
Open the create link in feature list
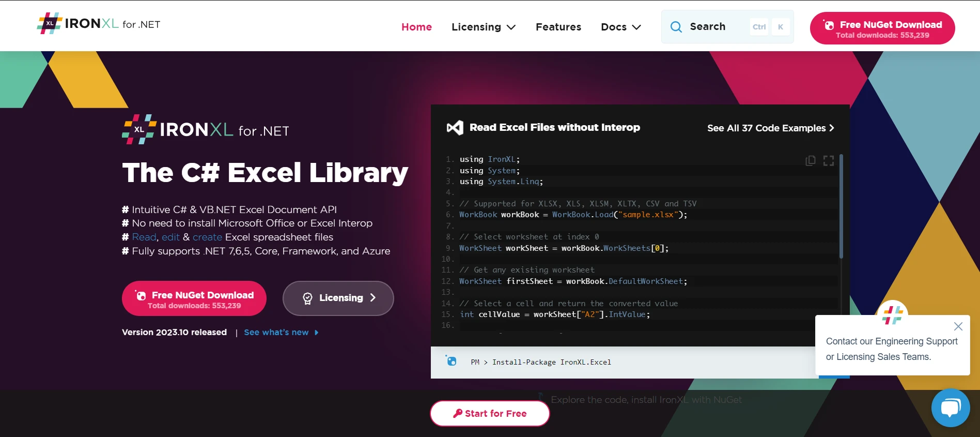pyautogui.click(x=207, y=237)
